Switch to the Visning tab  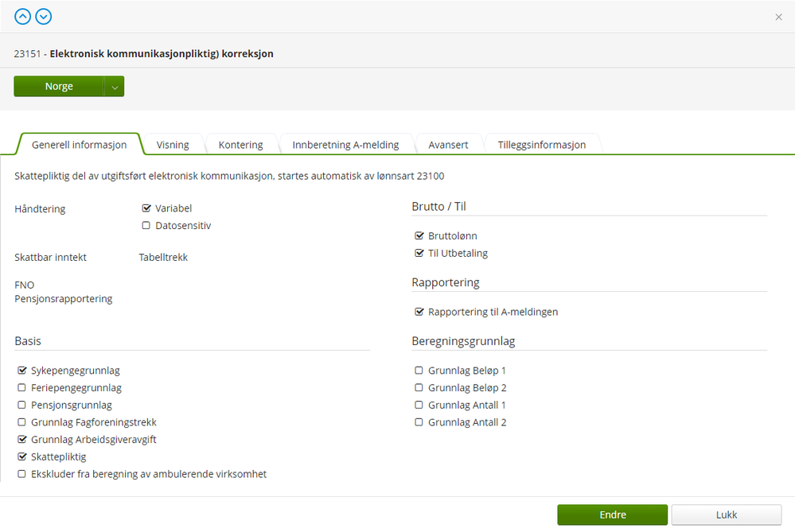173,145
